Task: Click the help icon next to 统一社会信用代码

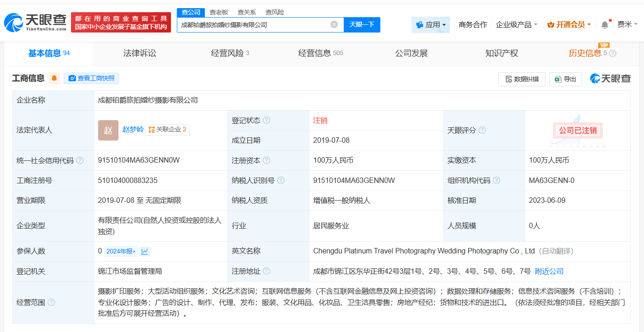Action: (80, 160)
